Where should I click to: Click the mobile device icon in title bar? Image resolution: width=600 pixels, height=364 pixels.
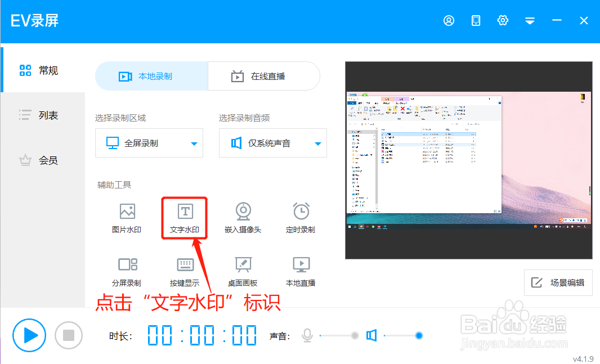tap(476, 20)
